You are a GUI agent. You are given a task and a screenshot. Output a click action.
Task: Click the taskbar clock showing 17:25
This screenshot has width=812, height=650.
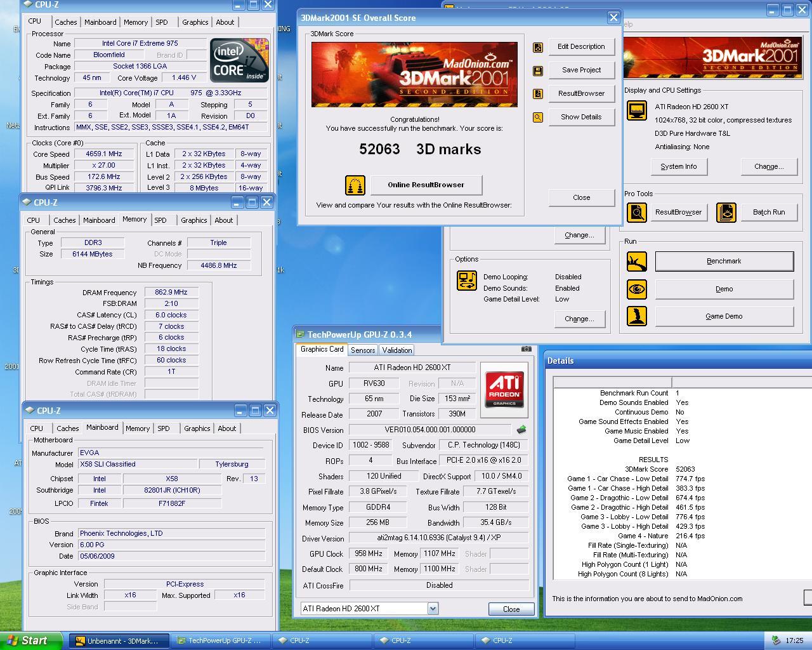point(794,641)
